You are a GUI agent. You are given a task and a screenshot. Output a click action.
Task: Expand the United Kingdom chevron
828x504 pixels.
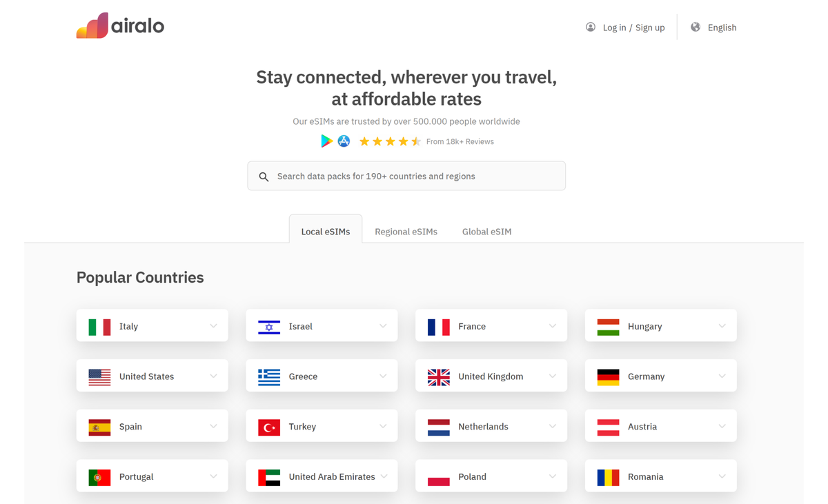pyautogui.click(x=553, y=376)
